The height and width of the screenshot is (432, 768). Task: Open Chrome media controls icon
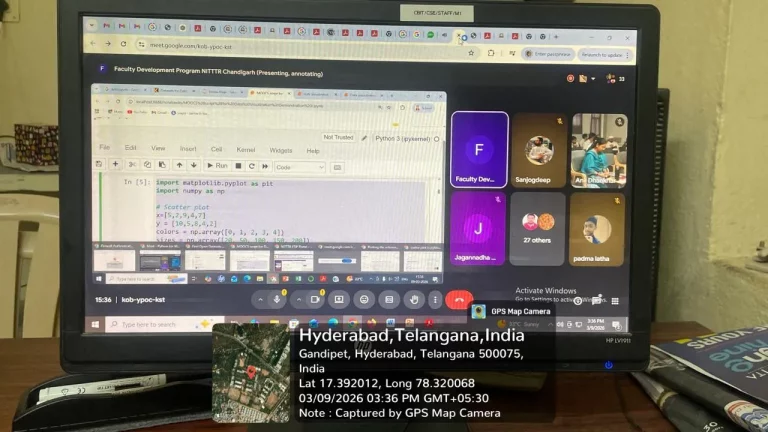point(512,53)
